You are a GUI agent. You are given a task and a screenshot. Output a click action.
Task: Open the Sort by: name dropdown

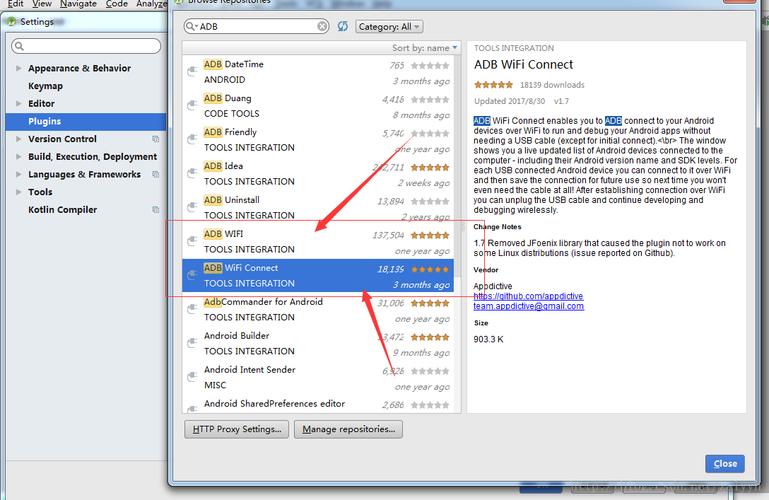424,48
